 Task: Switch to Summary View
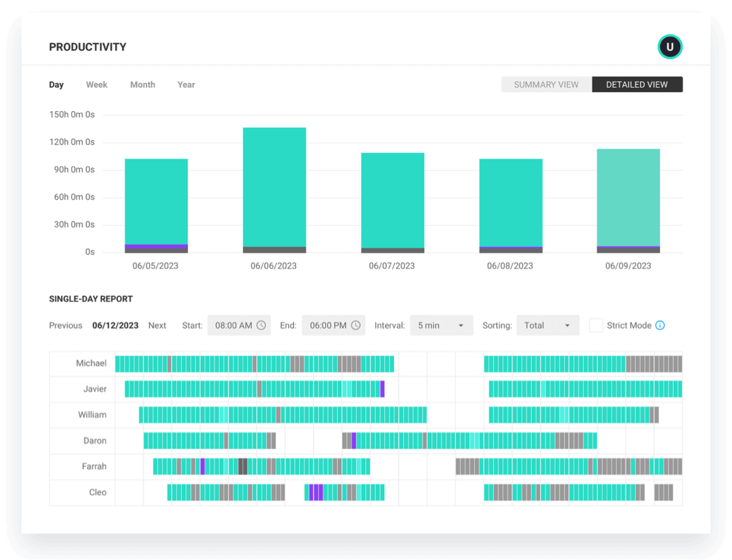click(x=546, y=84)
